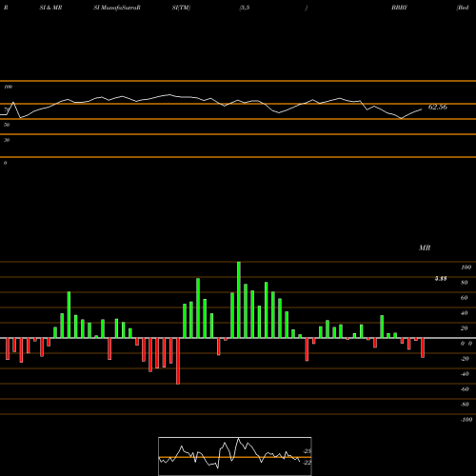476x476 pixels.
Task: Click the '22' label in the mini chart
Action: tap(307, 463)
